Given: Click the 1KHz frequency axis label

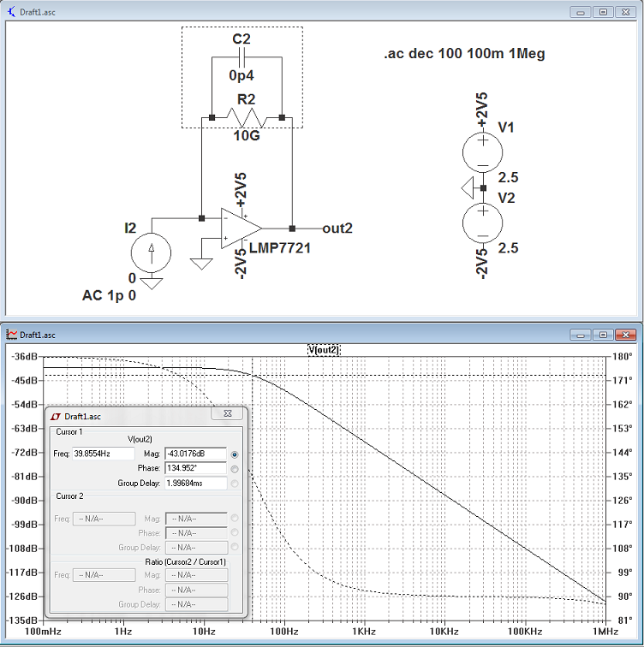Looking at the screenshot, I should pos(364,632).
